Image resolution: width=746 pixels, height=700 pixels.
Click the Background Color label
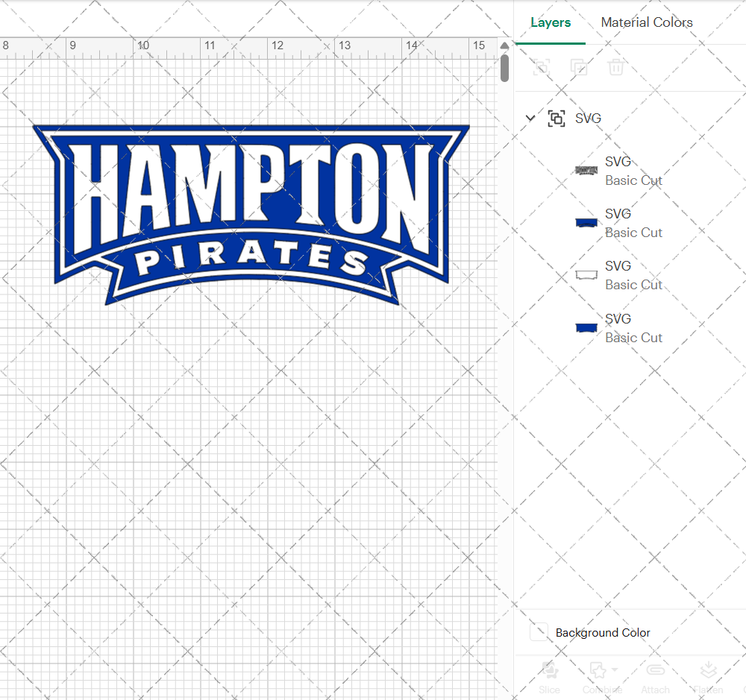tap(602, 632)
